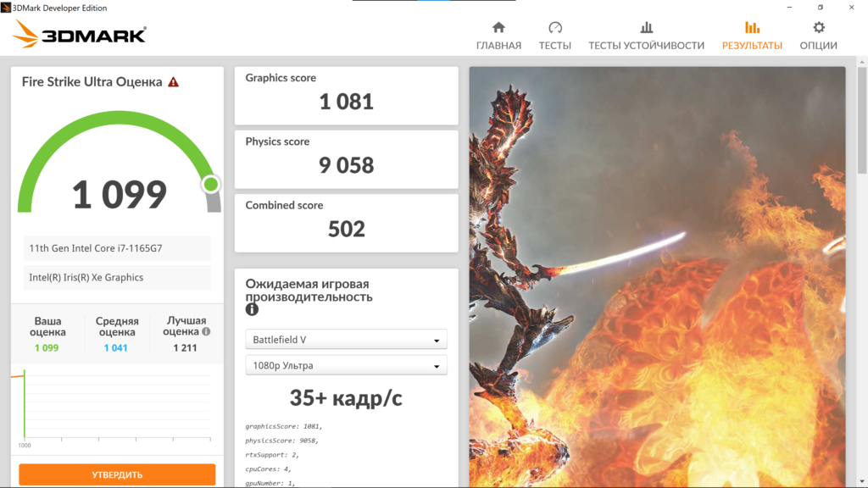The image size is (868, 488).
Task: Click the 3DMark logo in header
Action: point(80,34)
